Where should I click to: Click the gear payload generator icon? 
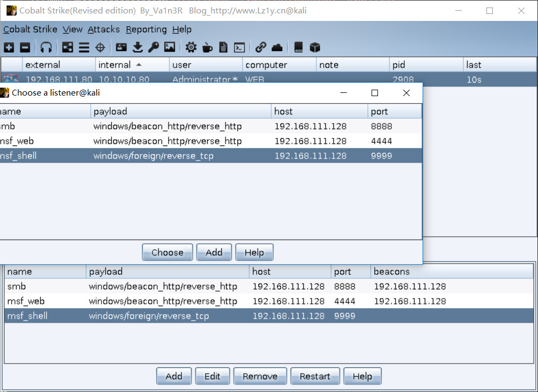pos(191,47)
